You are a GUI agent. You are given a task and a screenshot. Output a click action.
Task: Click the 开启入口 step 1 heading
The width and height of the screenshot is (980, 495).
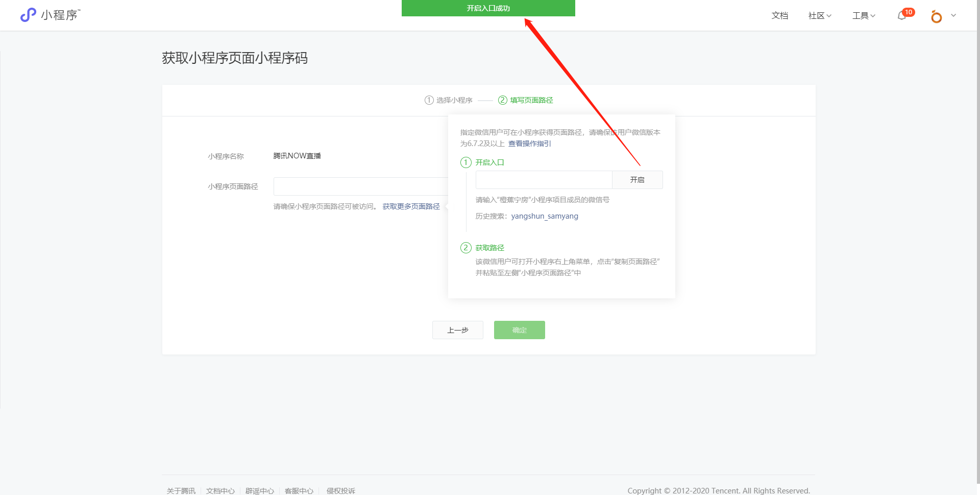(x=490, y=162)
